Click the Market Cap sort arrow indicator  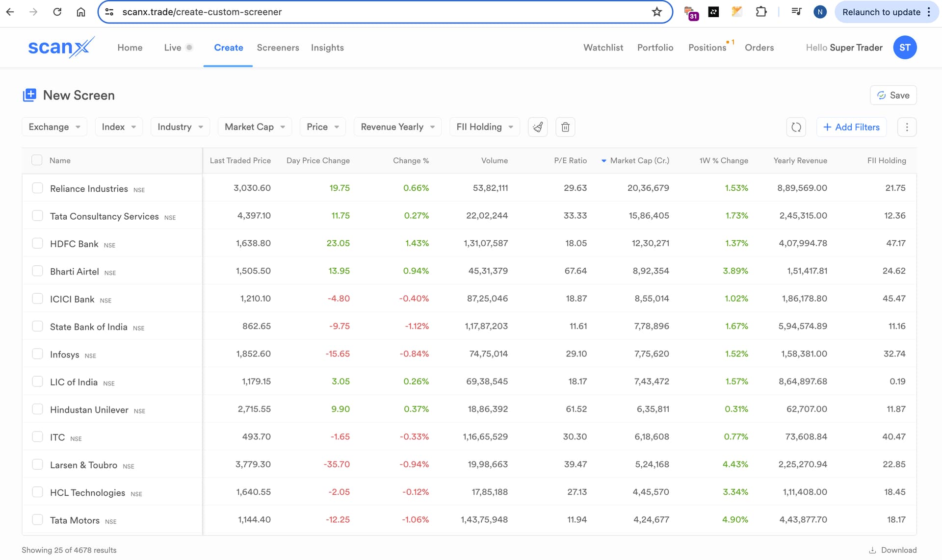[x=603, y=161]
